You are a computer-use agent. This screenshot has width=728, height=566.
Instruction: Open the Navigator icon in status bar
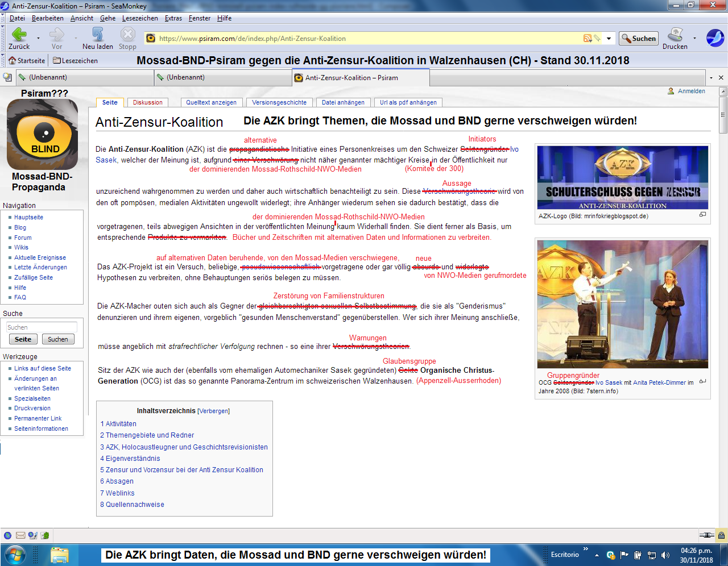point(7,535)
